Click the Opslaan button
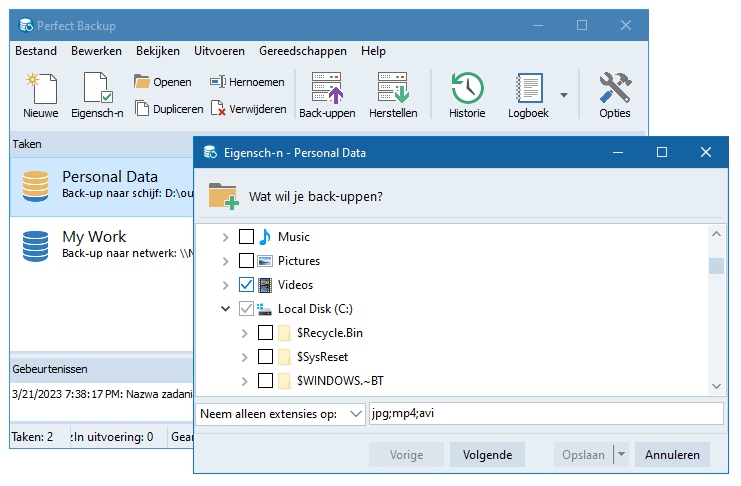This screenshot has height=486, width=741. 584,454
